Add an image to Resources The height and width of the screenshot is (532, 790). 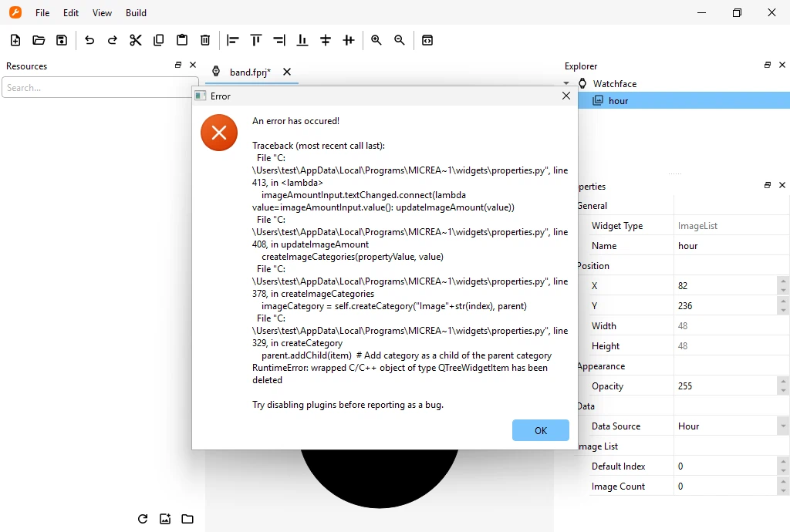coord(165,519)
